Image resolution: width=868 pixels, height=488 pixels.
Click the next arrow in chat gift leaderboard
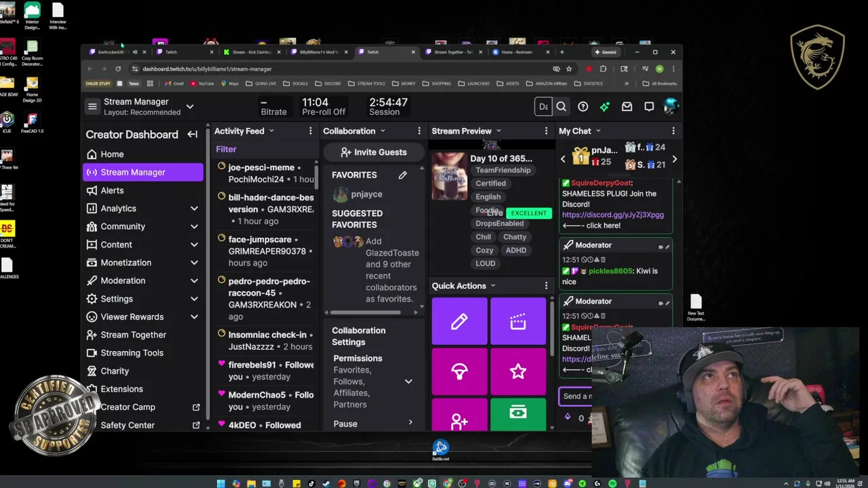pos(674,159)
